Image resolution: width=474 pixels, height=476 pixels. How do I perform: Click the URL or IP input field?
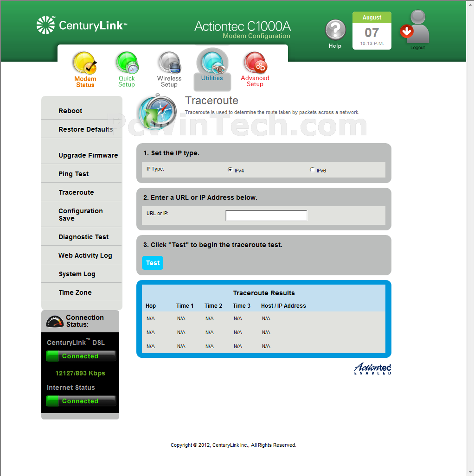coord(266,216)
